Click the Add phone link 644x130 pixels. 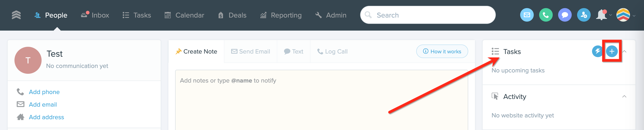coord(44,92)
